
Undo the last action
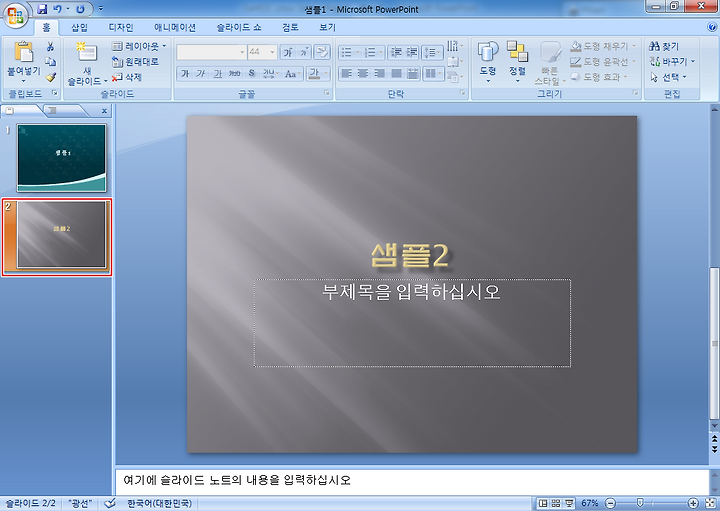[x=57, y=9]
